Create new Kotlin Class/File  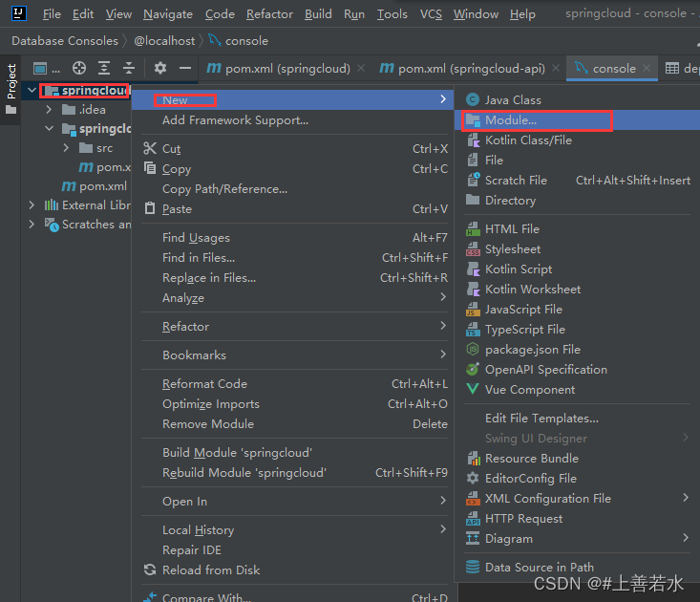(x=577, y=140)
